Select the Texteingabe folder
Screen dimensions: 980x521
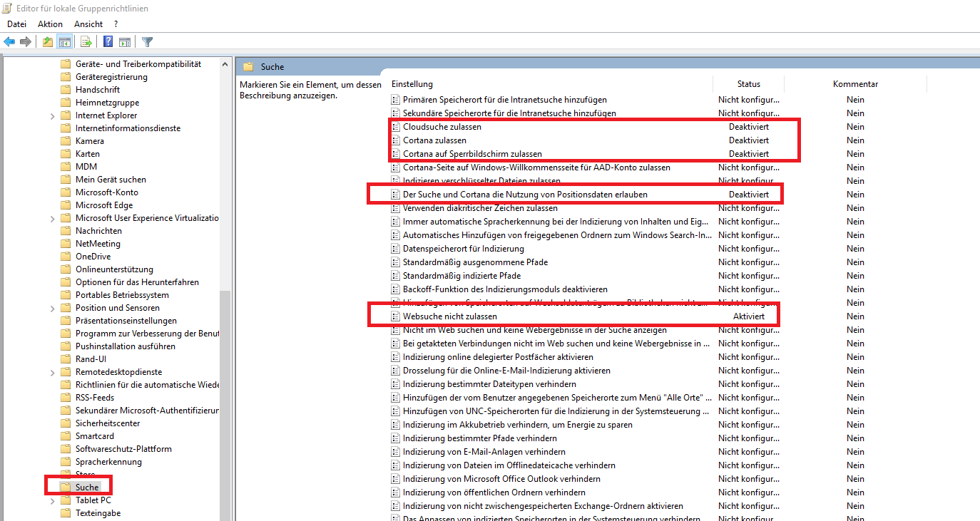(x=98, y=513)
